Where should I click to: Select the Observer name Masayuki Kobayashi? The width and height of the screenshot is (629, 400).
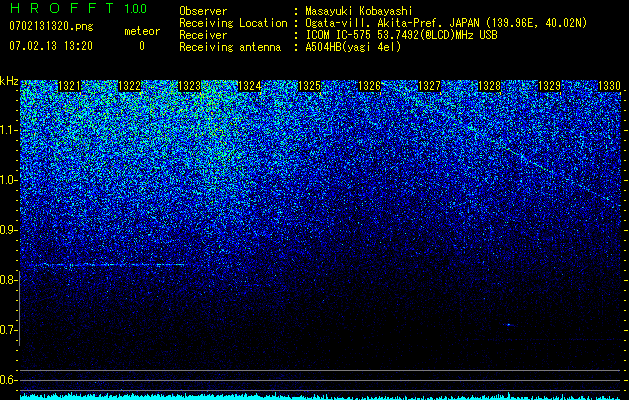pos(359,11)
